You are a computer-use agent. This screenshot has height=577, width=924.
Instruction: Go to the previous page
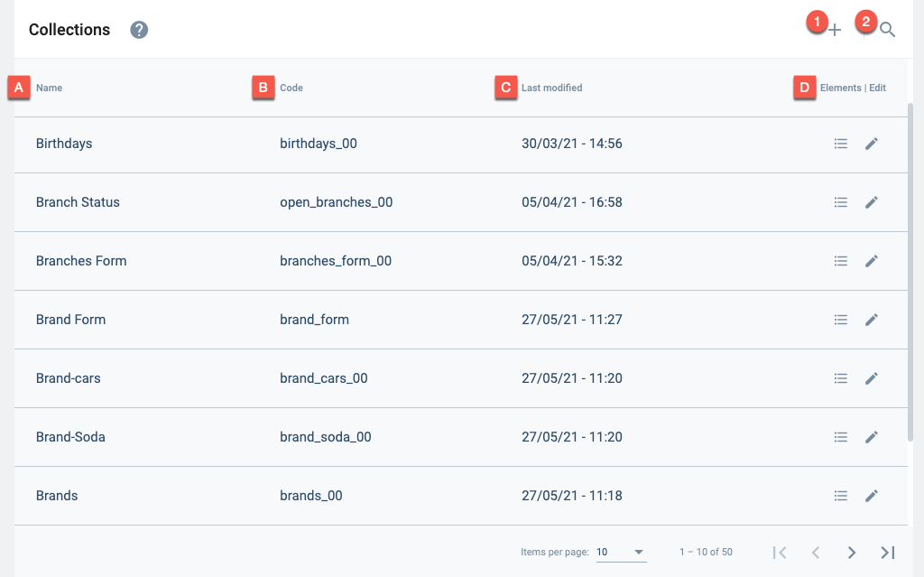coord(816,553)
